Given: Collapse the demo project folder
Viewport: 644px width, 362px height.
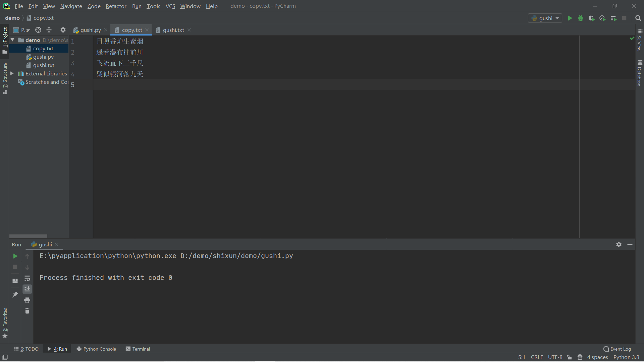Looking at the screenshot, I should pos(12,40).
